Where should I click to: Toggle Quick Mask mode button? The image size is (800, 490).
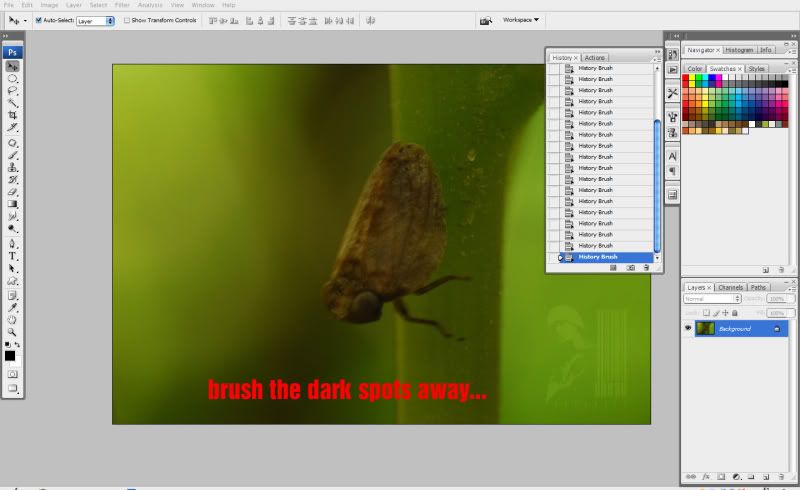point(12,374)
